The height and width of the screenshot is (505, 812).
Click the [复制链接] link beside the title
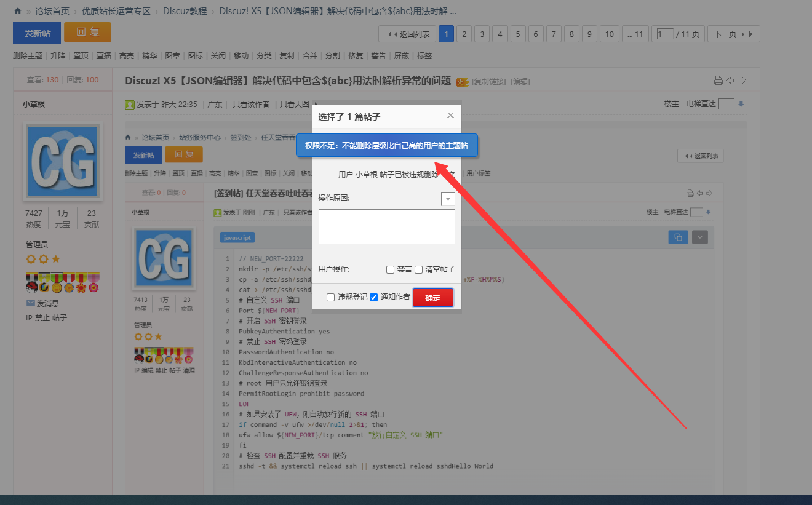click(489, 82)
